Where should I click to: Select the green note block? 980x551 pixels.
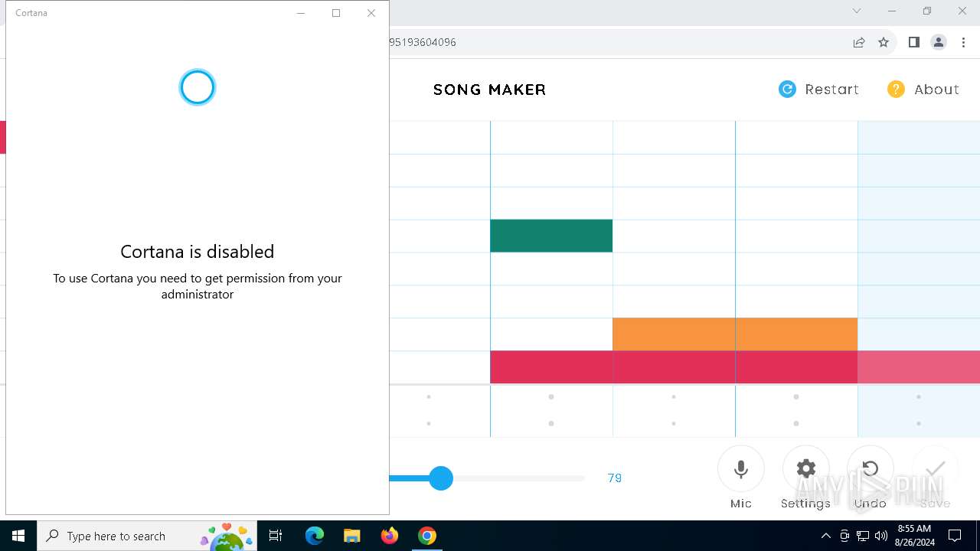click(x=551, y=236)
